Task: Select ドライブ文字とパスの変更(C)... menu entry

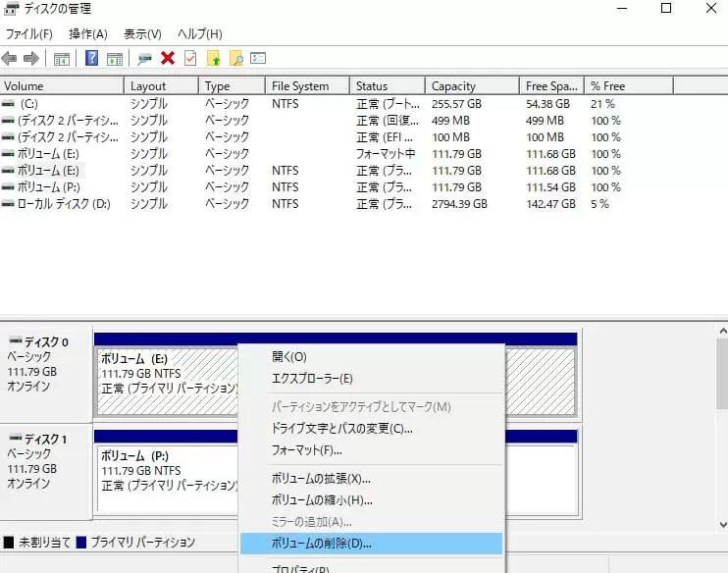Action: pos(372,428)
